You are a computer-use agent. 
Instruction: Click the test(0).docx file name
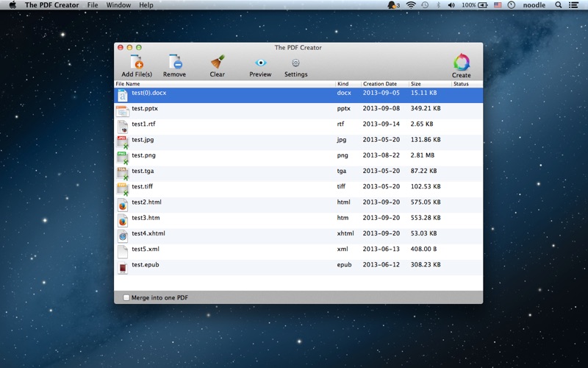pos(149,93)
